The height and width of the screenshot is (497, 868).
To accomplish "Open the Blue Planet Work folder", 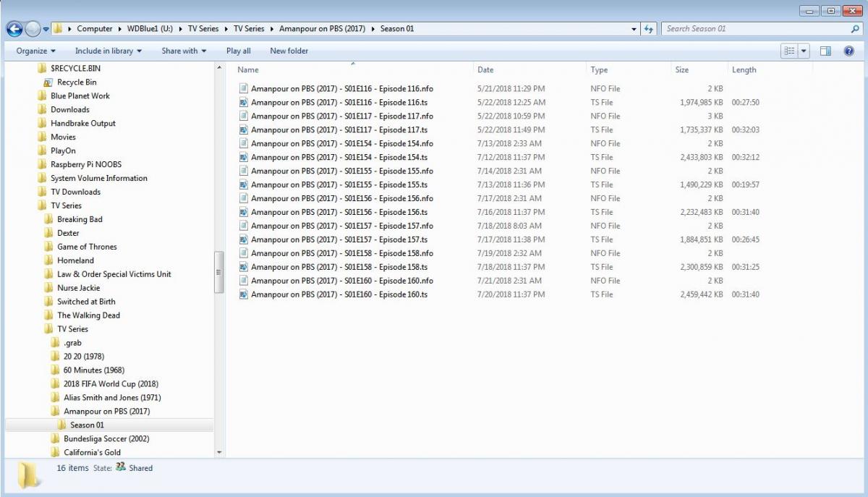I will pyautogui.click(x=80, y=95).
